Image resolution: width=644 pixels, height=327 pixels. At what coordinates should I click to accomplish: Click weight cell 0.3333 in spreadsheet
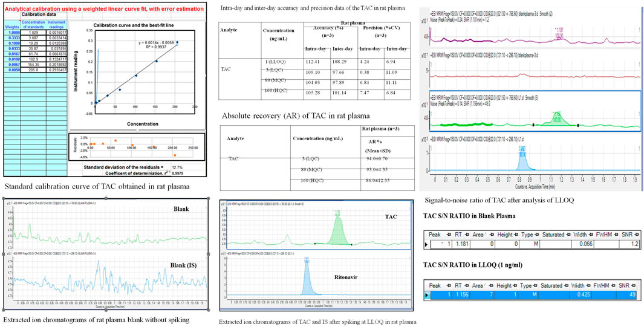[11, 36]
